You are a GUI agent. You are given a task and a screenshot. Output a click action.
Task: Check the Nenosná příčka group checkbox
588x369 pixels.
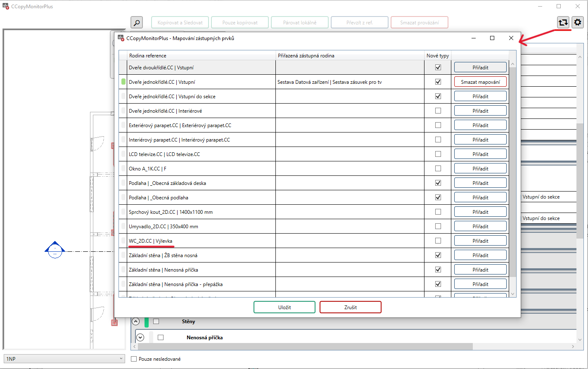pos(161,337)
